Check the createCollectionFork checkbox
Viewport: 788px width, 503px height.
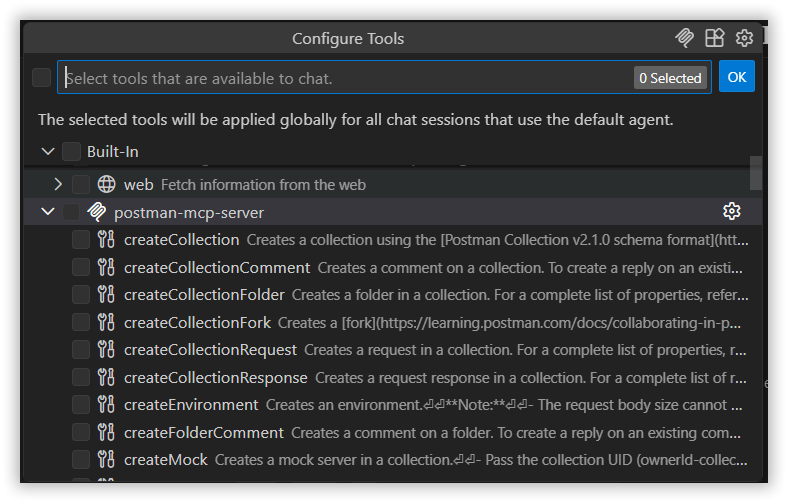[81, 322]
